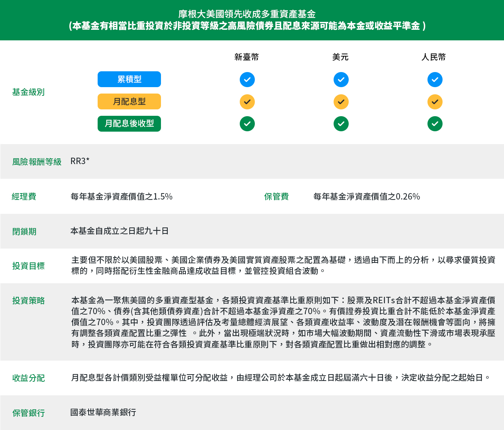504x430 pixels.
Task: Click the 閉鎖期 row label
Action: [x=24, y=232]
